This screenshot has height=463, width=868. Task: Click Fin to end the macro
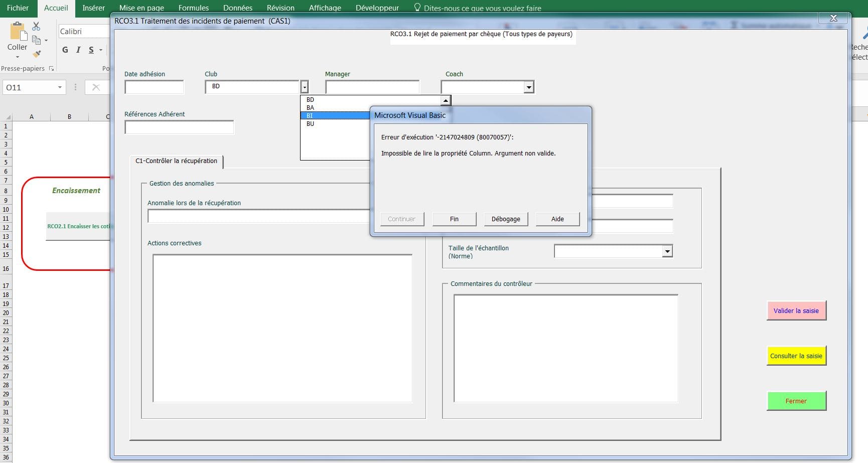tap(454, 219)
